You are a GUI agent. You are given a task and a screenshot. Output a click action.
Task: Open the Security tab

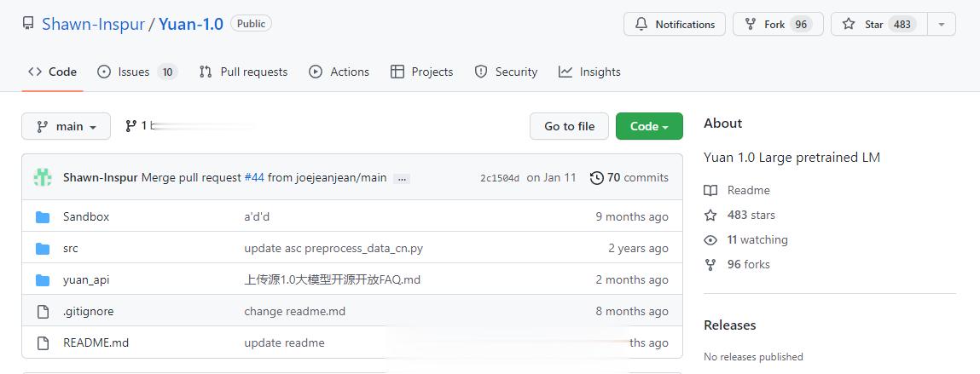click(506, 72)
